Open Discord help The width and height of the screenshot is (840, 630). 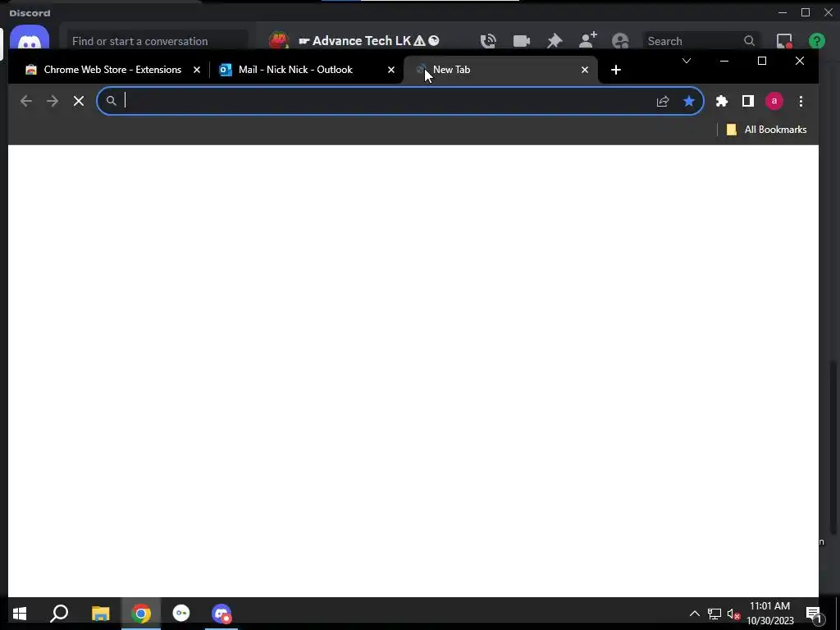(817, 41)
